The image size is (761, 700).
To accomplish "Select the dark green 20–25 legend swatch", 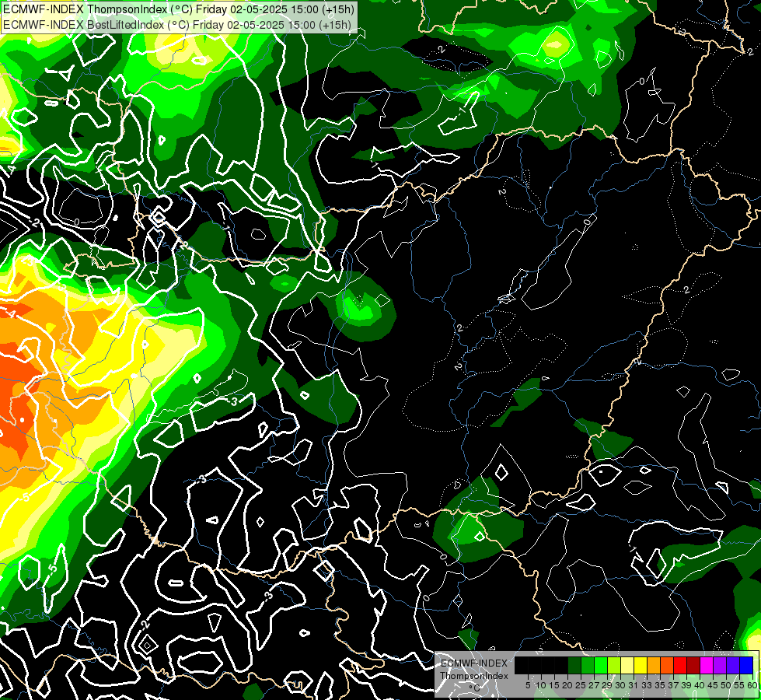I will click(574, 665).
